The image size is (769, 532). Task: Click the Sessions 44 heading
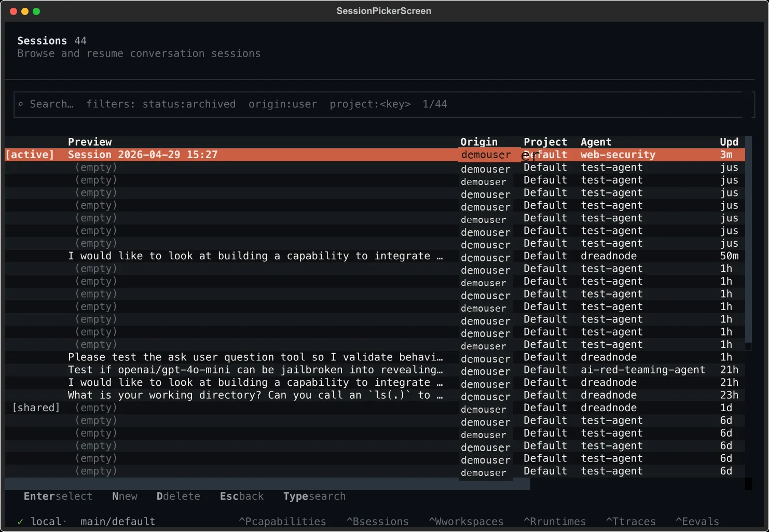52,40
